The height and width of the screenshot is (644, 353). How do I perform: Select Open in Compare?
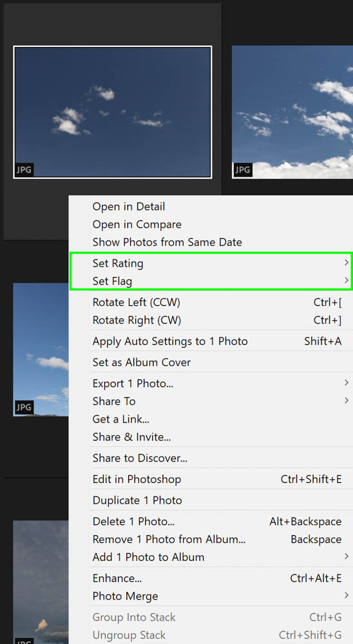click(x=137, y=225)
